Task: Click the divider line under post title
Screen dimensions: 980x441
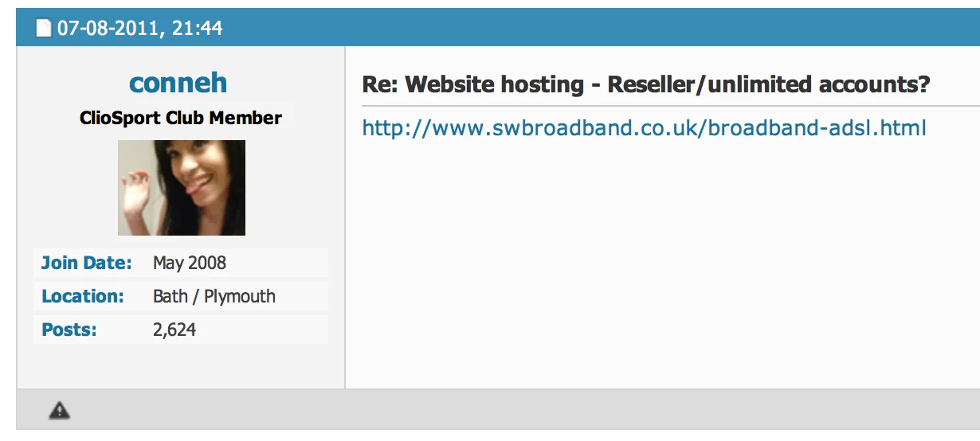Action: click(670, 106)
